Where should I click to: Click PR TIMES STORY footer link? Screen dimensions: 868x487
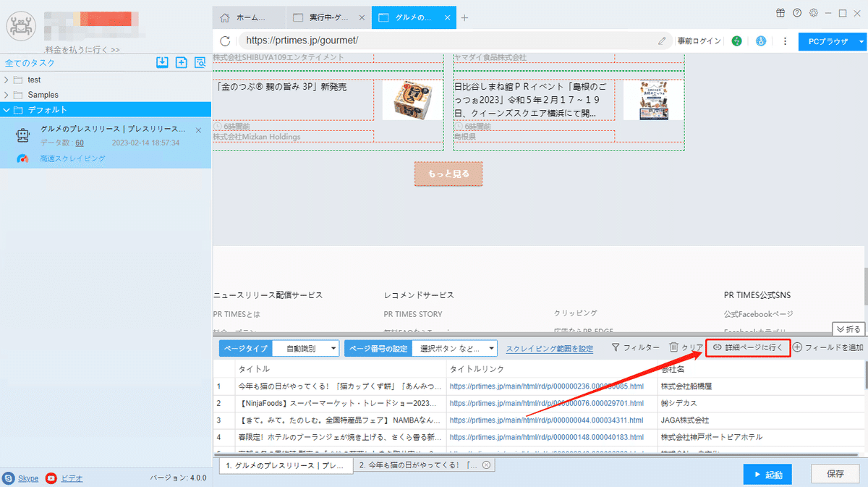pos(413,314)
